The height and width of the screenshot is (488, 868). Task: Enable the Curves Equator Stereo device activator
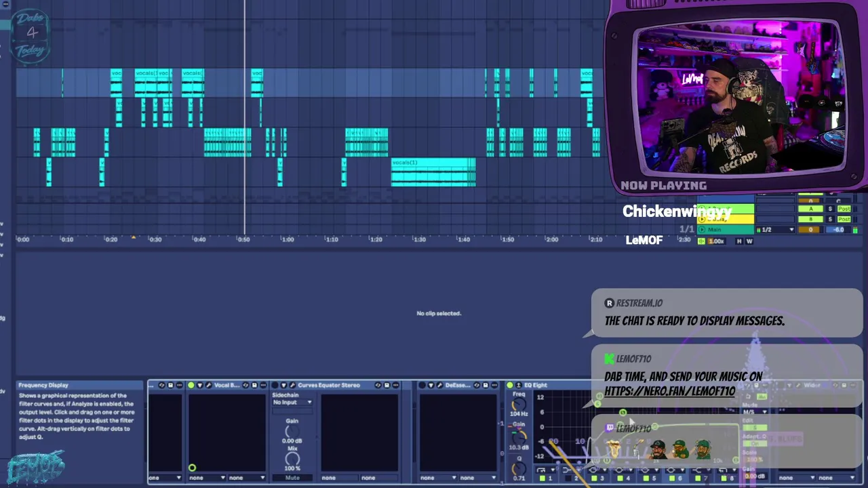(275, 385)
